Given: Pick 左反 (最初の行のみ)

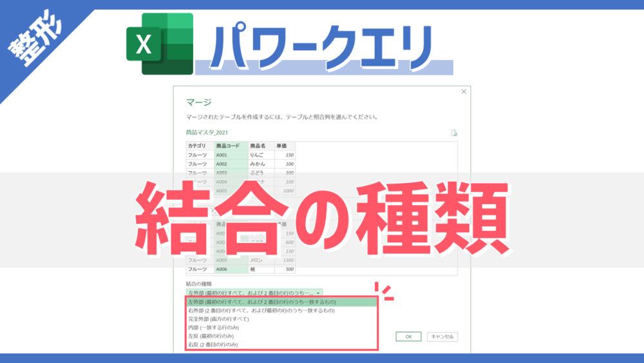Looking at the screenshot, I should pos(281,336).
